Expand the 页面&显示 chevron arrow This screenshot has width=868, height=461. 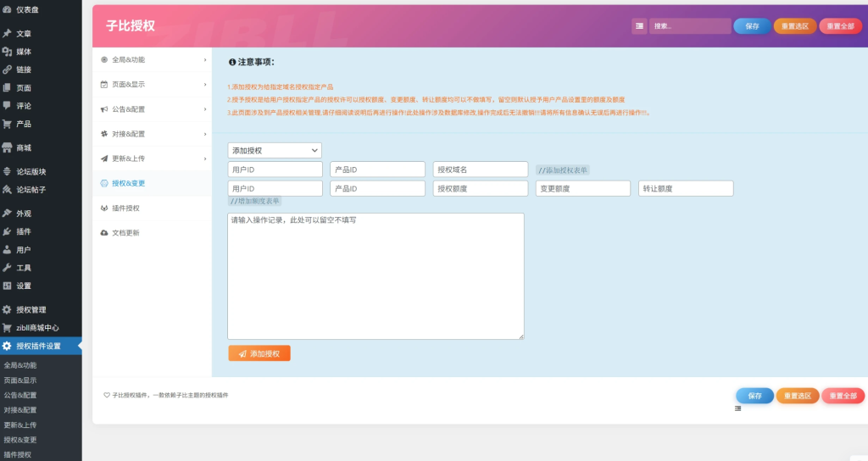point(205,85)
